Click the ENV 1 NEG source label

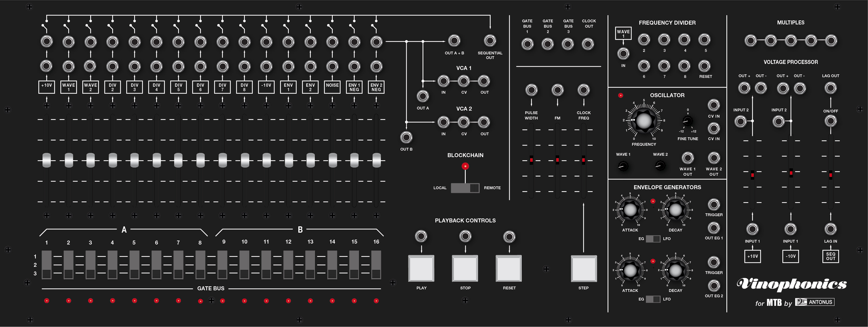tap(354, 87)
